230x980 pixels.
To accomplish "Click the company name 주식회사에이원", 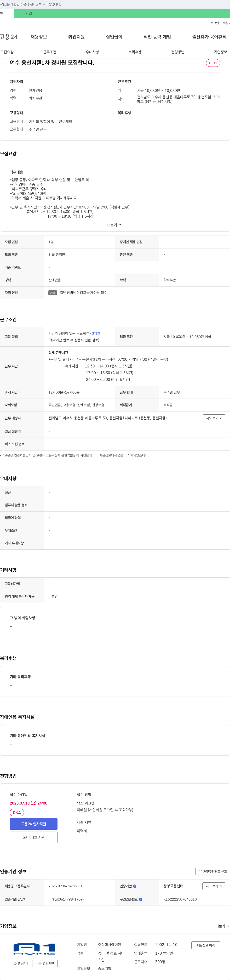I will [109, 945].
